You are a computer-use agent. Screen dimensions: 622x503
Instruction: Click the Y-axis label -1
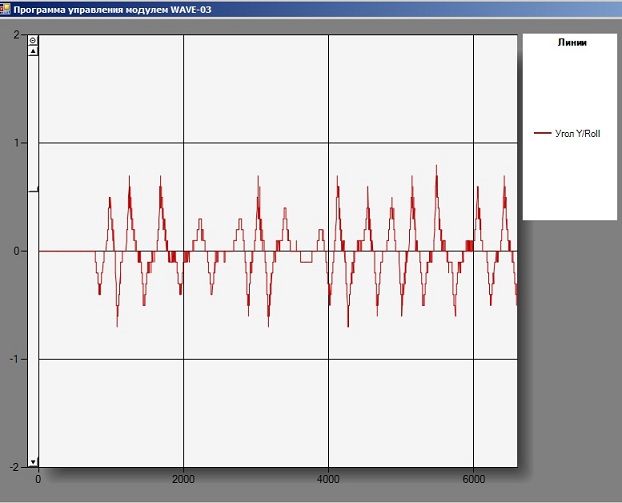coord(15,359)
